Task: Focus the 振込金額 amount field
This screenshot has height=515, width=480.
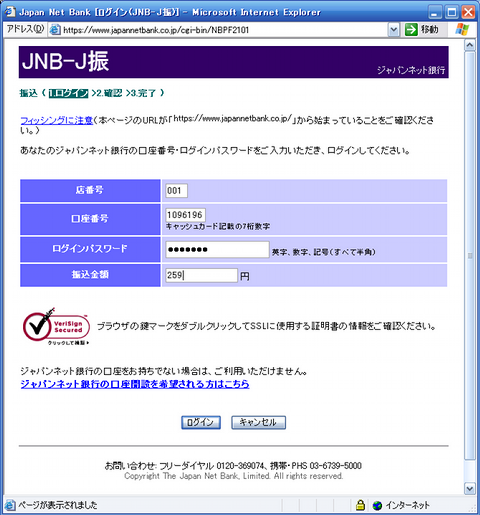Action: (x=201, y=275)
